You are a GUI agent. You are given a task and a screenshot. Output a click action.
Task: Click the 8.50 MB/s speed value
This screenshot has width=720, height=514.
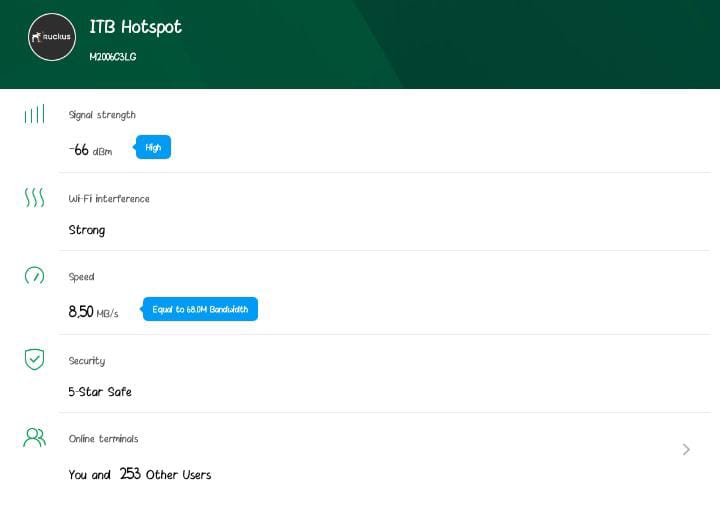(x=93, y=312)
